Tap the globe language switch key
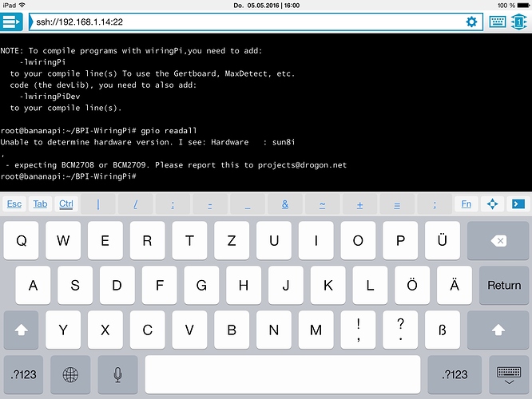 tap(70, 374)
